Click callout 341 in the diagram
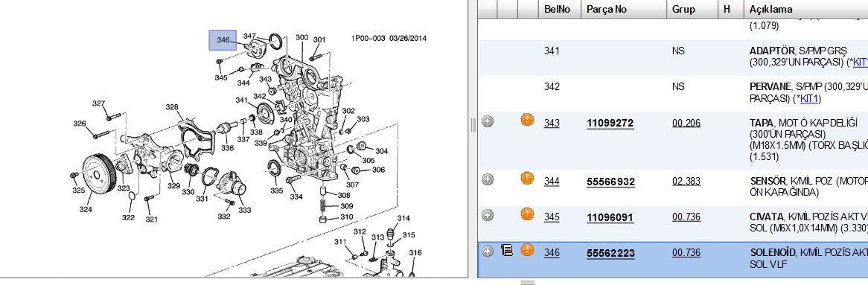This screenshot has width=868, height=285. 241,100
